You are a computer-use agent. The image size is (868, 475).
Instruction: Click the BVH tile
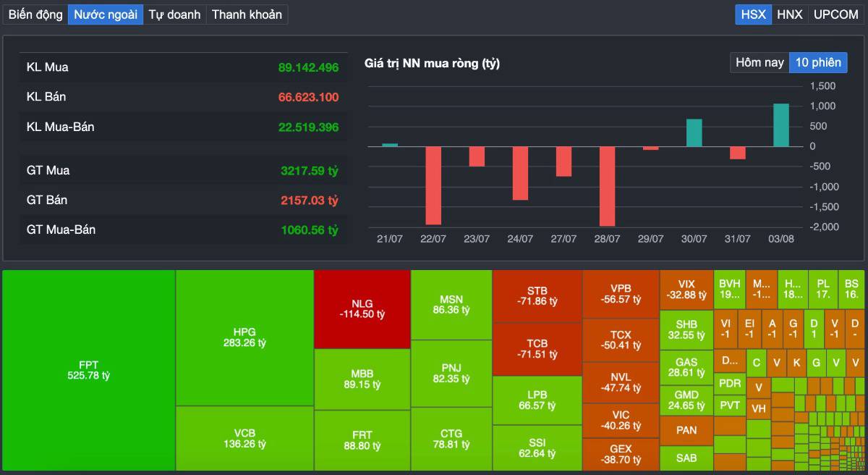pyautogui.click(x=730, y=289)
